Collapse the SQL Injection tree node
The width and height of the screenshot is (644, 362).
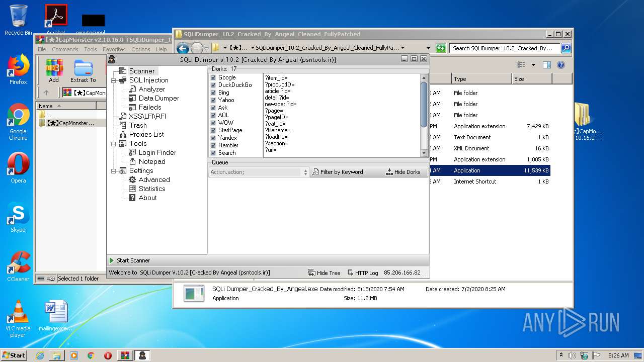pyautogui.click(x=114, y=80)
